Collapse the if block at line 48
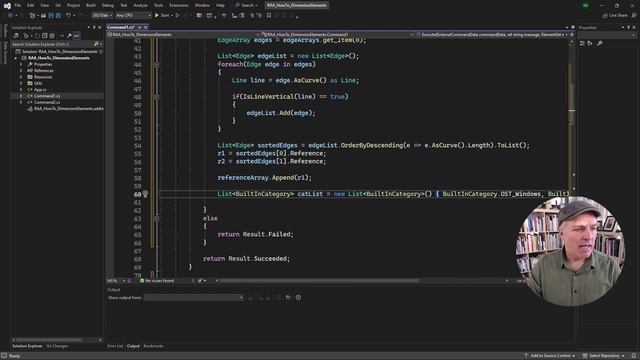 pos(157,97)
